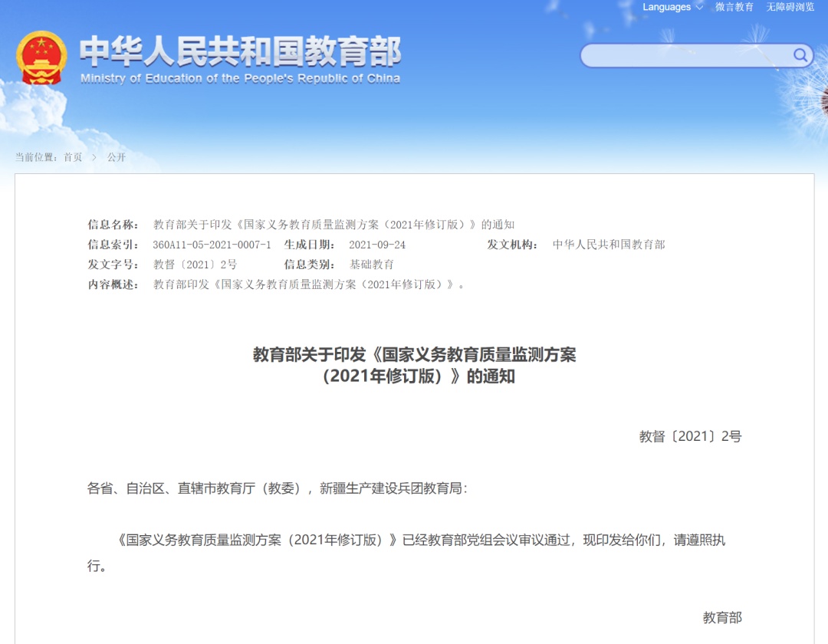This screenshot has height=644, width=828.
Task: Go to 公开 in the breadcrumb
Action: (x=117, y=156)
